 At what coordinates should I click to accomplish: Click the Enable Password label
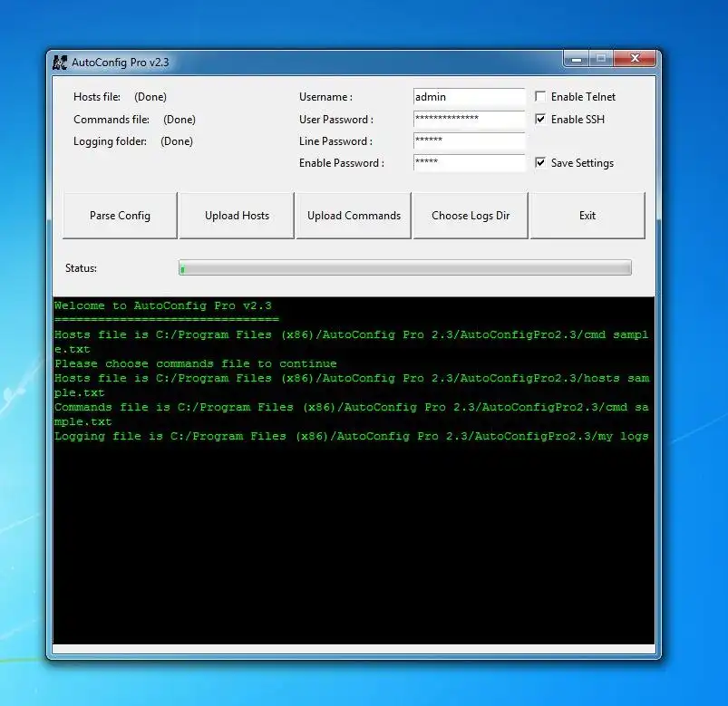341,163
